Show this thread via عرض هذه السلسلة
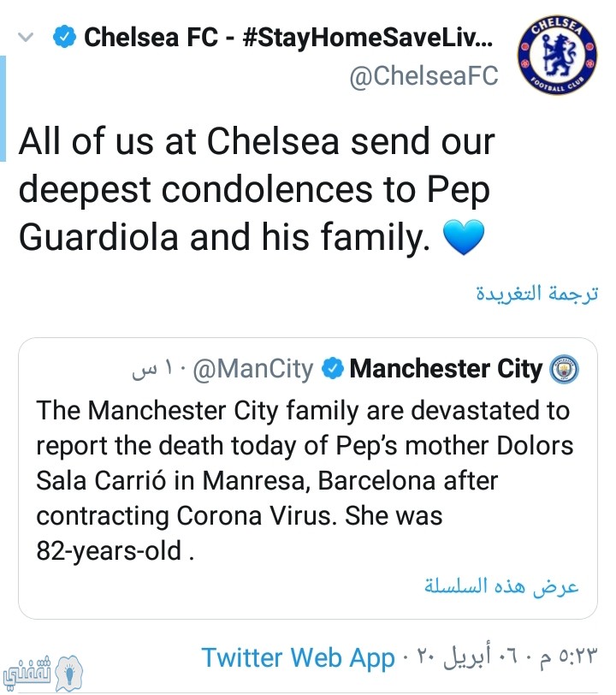Image resolution: width=616 pixels, height=695 pixels. pos(501,586)
